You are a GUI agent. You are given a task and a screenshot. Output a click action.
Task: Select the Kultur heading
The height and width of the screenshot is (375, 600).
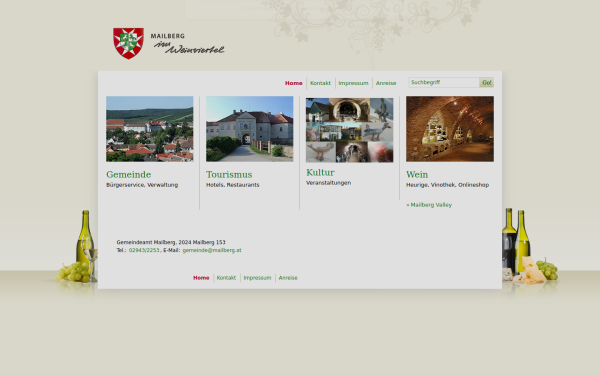[320, 173]
